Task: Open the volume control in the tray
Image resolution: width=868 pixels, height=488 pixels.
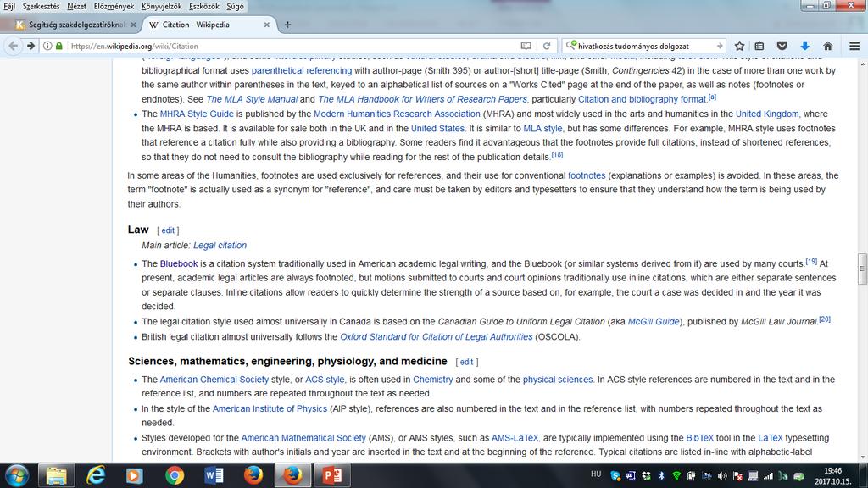Action: [x=722, y=476]
